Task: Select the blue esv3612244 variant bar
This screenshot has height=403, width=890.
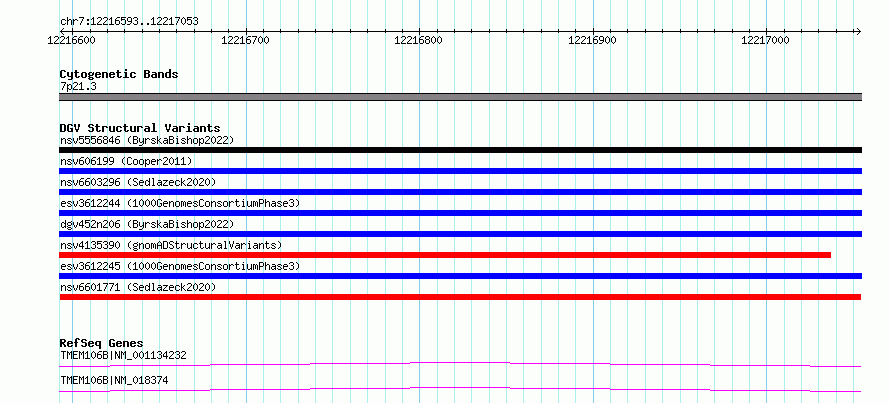Action: pos(461,213)
